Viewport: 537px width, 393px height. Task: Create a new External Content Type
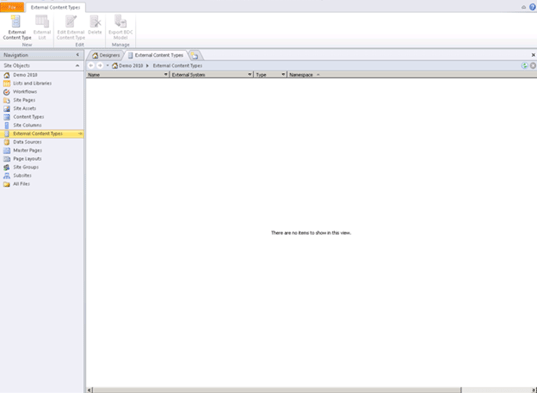[17, 27]
